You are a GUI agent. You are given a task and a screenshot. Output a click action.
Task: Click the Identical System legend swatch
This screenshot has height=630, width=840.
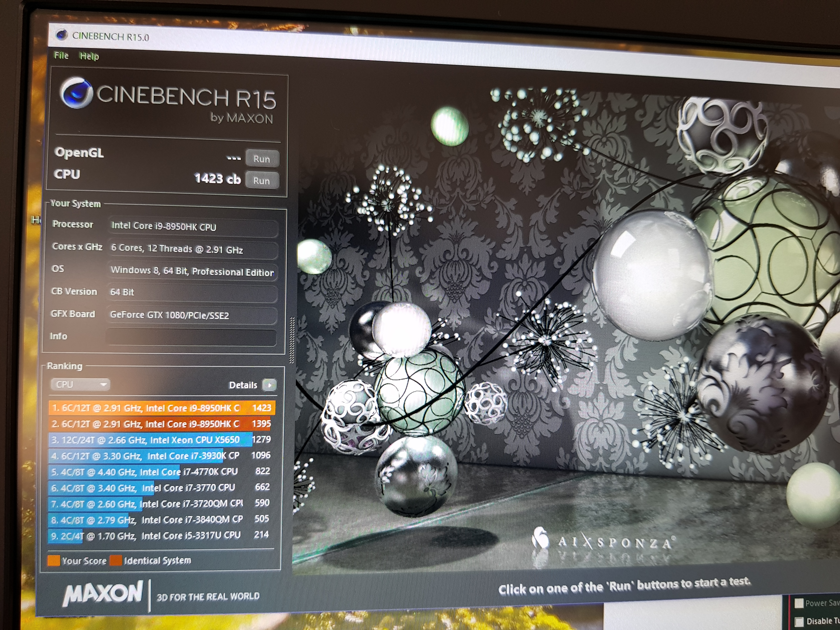click(116, 560)
